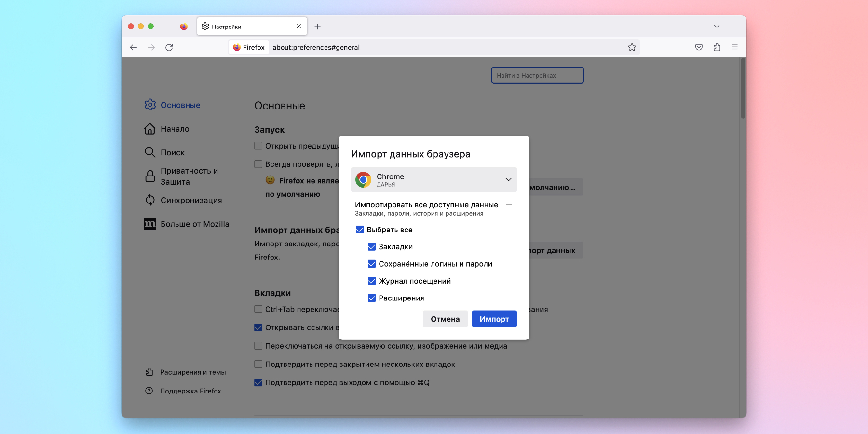
Task: Open the list all tabs chevron
Action: [717, 27]
